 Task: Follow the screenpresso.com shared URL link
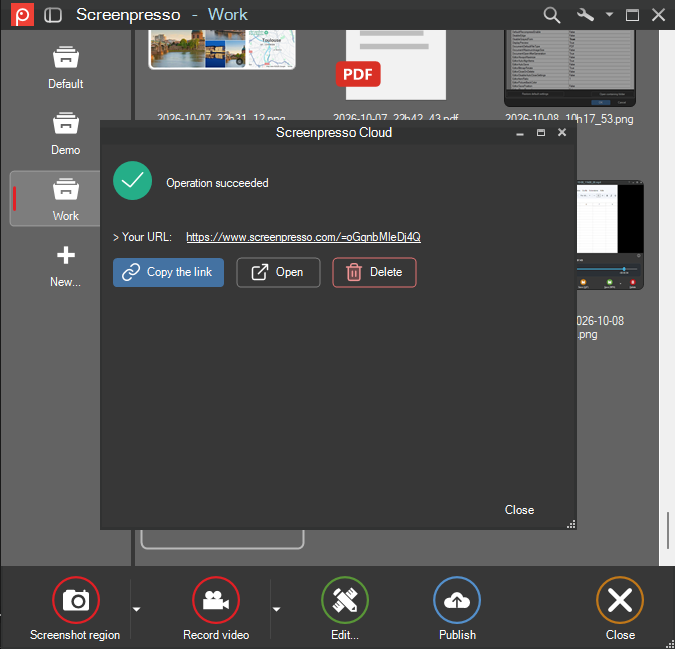303,237
